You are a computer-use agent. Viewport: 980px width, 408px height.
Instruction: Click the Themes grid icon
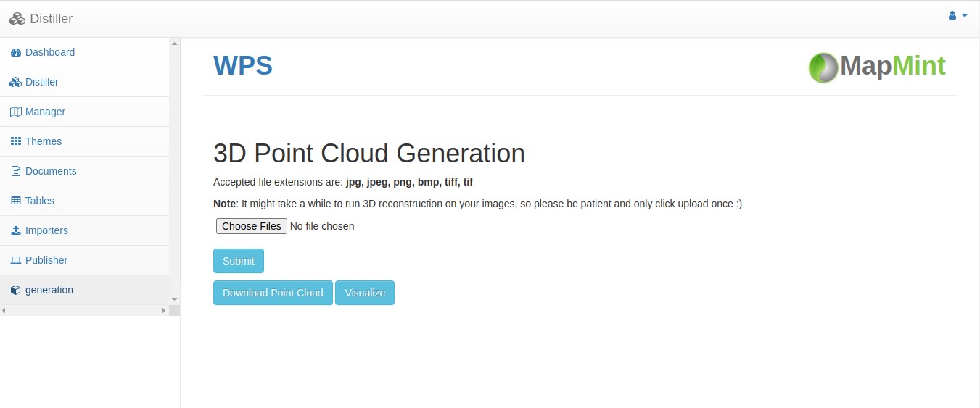16,142
